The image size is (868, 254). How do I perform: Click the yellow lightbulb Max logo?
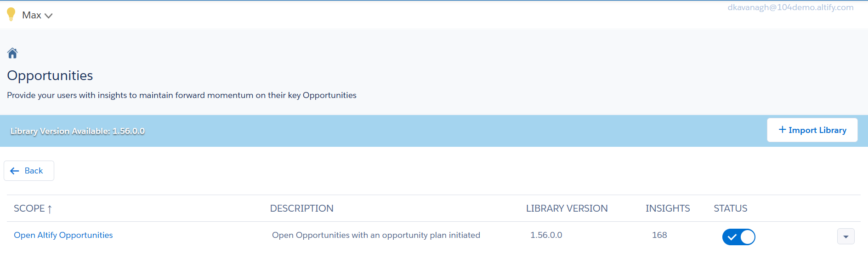click(x=11, y=14)
